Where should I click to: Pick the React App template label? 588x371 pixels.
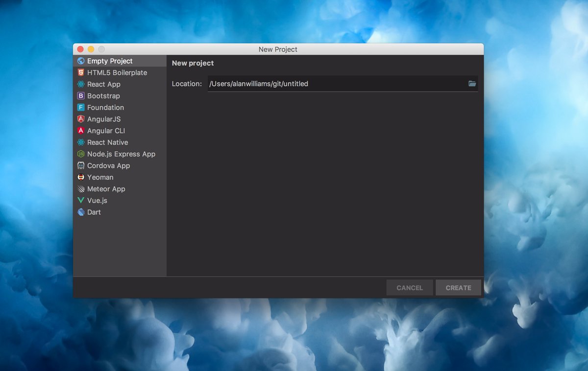[104, 84]
